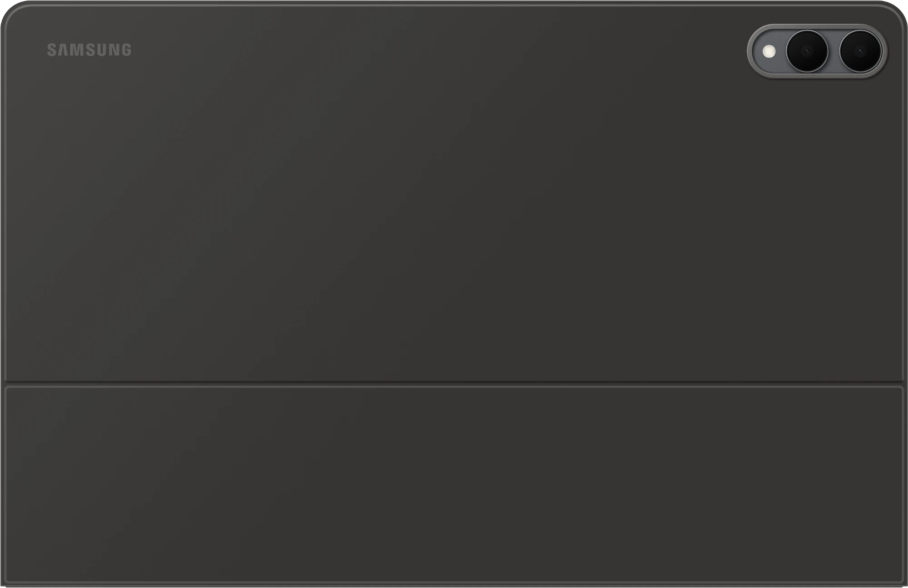Click the first letter S of SAMSUNG
908x588 pixels.
(53, 50)
